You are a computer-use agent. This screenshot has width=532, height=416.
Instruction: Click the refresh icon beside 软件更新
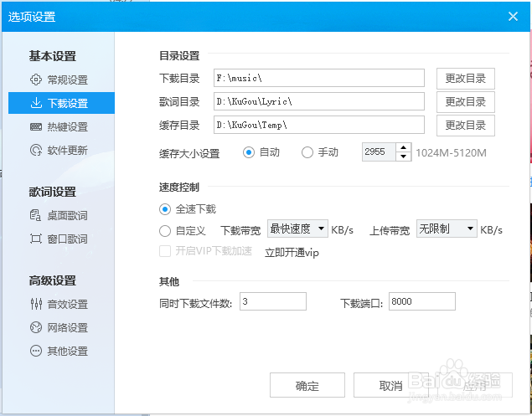pos(36,150)
